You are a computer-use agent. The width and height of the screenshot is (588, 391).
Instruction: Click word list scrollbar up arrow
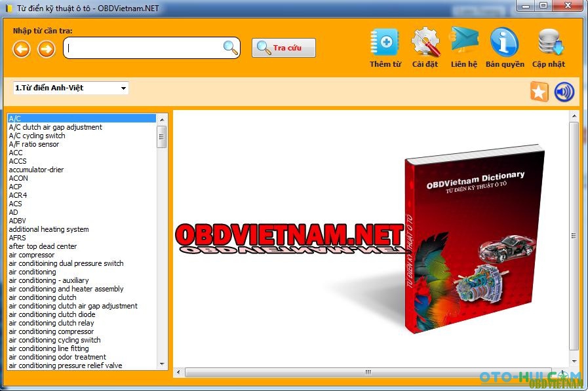(162, 120)
